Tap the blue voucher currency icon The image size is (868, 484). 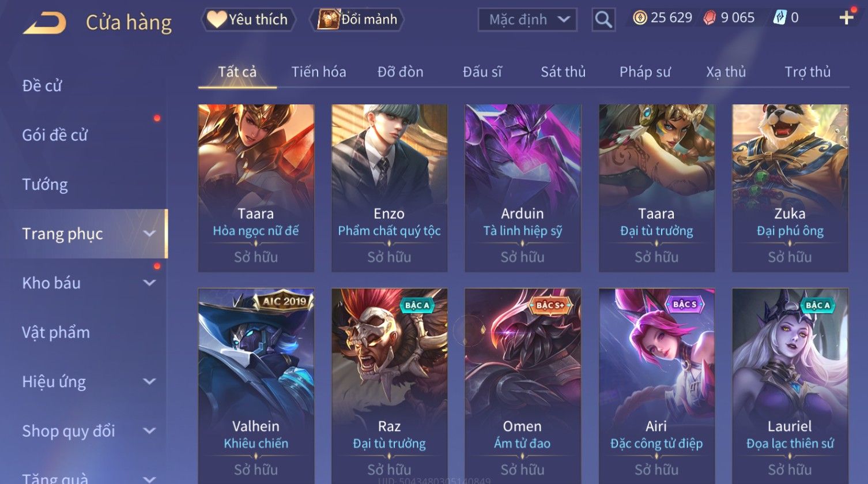(x=779, y=18)
